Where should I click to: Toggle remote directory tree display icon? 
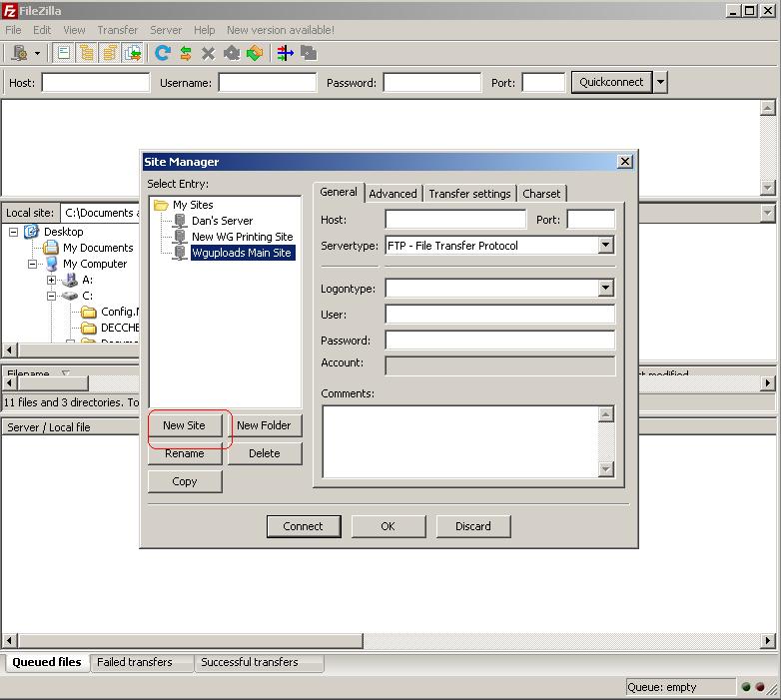(x=110, y=53)
